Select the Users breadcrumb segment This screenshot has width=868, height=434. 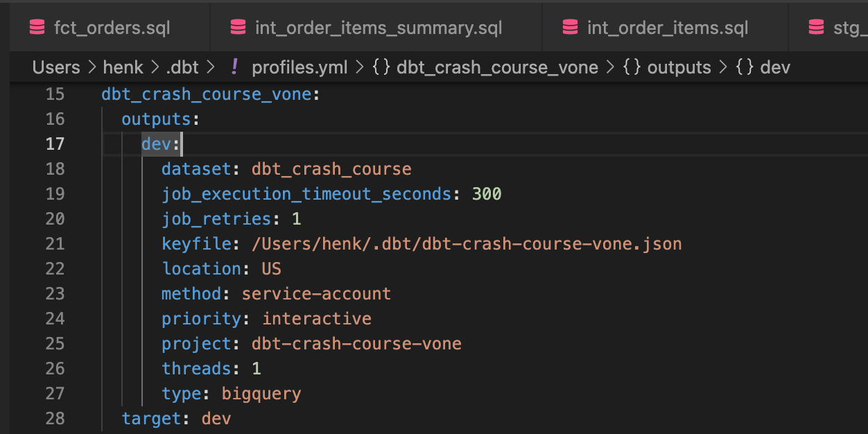coord(56,67)
